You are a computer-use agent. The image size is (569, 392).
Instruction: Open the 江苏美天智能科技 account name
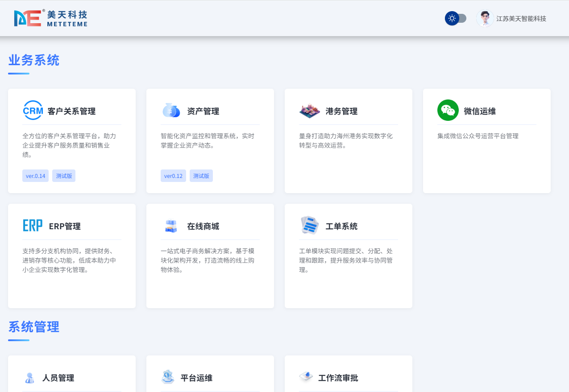point(521,19)
